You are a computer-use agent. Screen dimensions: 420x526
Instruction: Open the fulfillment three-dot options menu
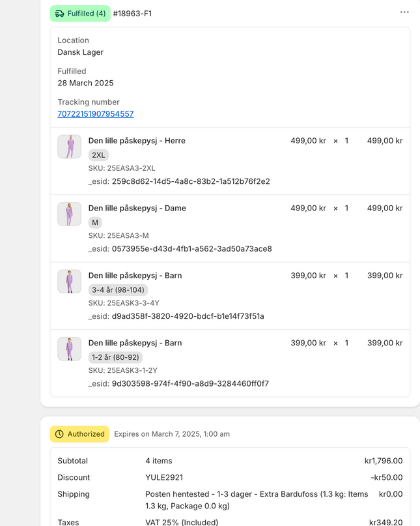coord(404,12)
